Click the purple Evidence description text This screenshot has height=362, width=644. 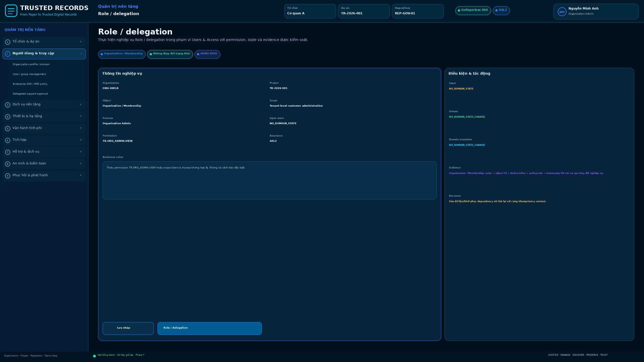pos(526,173)
